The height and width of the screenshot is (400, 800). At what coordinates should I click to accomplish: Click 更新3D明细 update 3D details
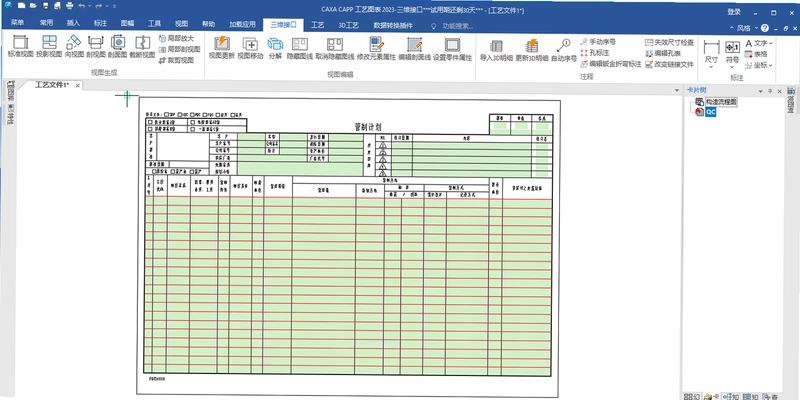pos(532,50)
